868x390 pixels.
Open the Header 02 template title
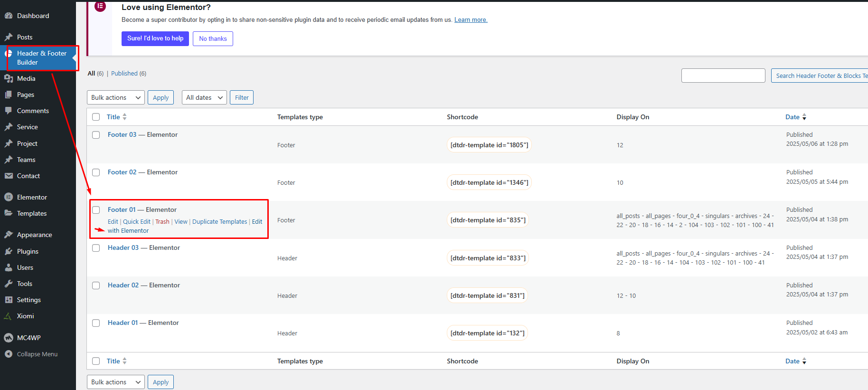(123, 285)
